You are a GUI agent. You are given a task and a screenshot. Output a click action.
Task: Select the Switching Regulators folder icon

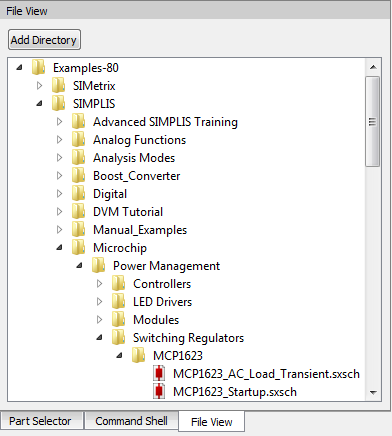click(118, 337)
